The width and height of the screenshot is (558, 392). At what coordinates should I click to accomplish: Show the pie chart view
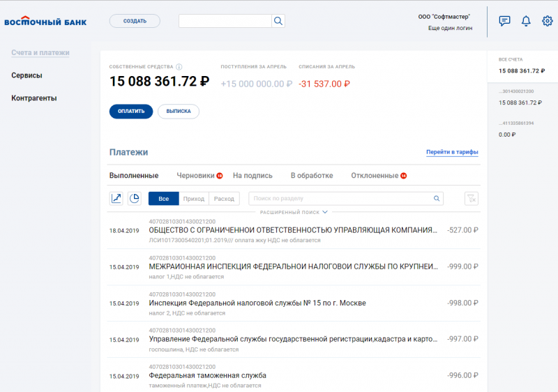pos(135,199)
